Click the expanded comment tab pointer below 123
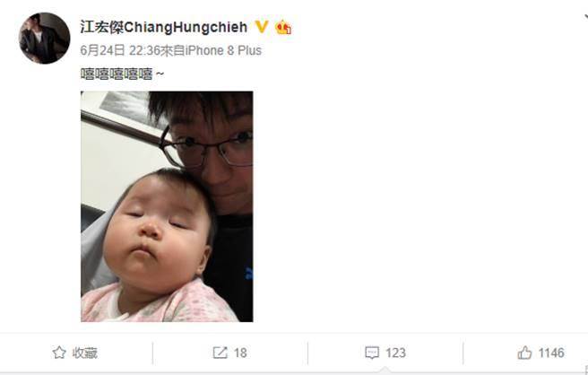 coord(385,371)
